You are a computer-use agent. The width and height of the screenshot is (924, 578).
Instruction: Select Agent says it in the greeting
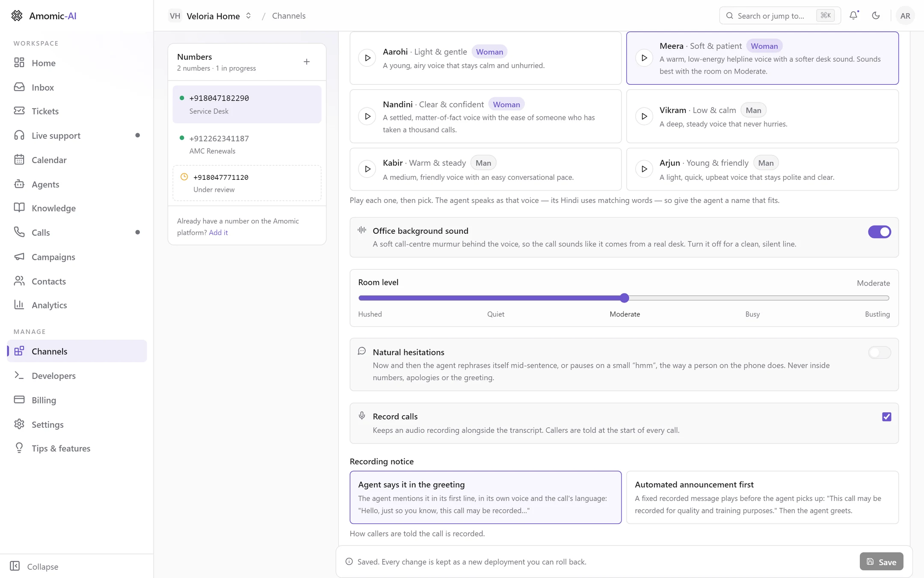click(x=486, y=498)
